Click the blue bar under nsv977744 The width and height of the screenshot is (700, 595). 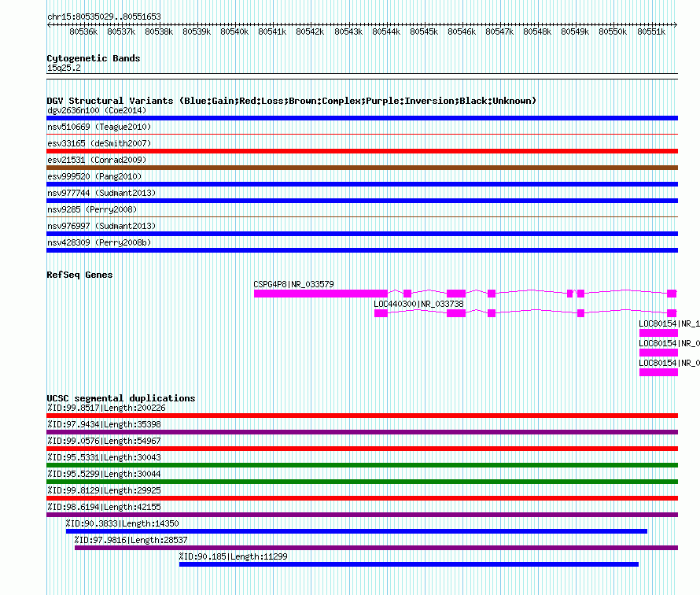(x=362, y=201)
